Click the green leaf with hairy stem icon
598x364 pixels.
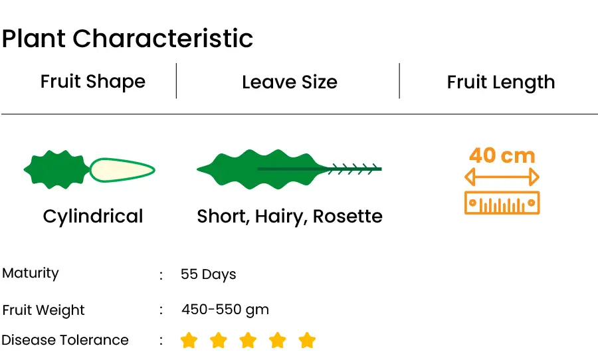point(289,169)
